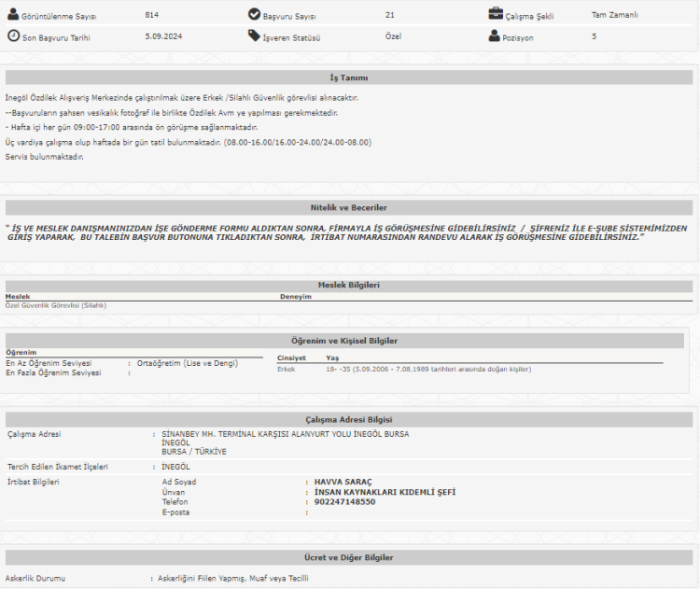Select the Nitelik ve Beceriler section header

point(349,207)
